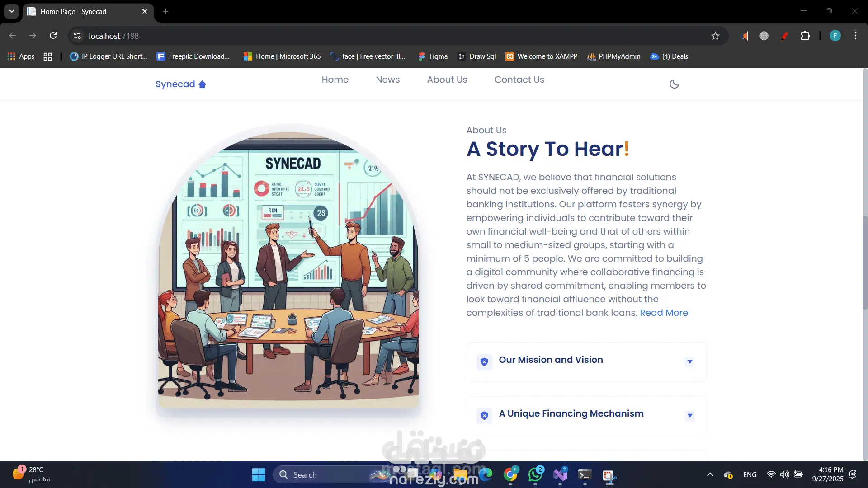
Task: Open the browser Extensions puzzle icon
Action: pos(805,36)
